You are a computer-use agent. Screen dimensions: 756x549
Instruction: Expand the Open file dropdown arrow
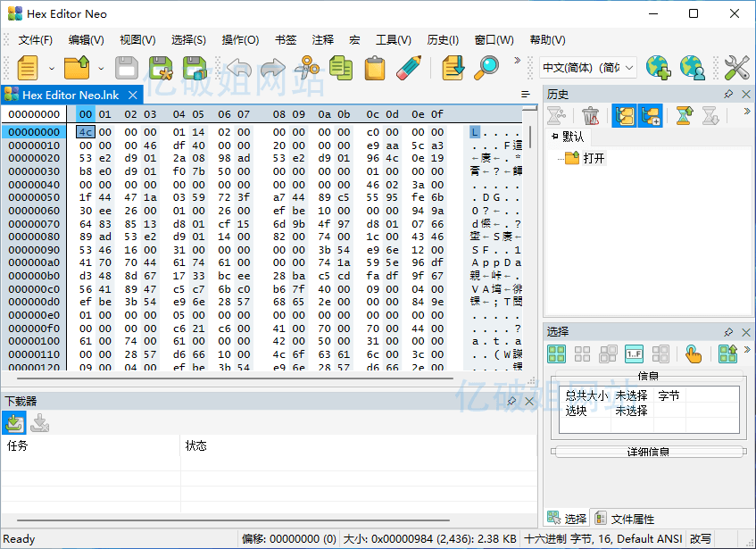[x=100, y=69]
